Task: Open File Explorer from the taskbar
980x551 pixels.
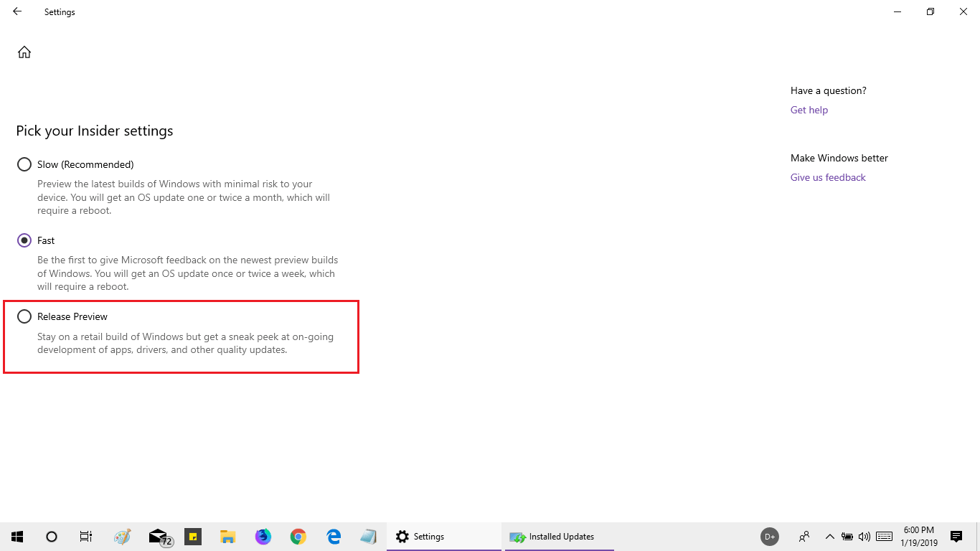Action: (x=228, y=536)
